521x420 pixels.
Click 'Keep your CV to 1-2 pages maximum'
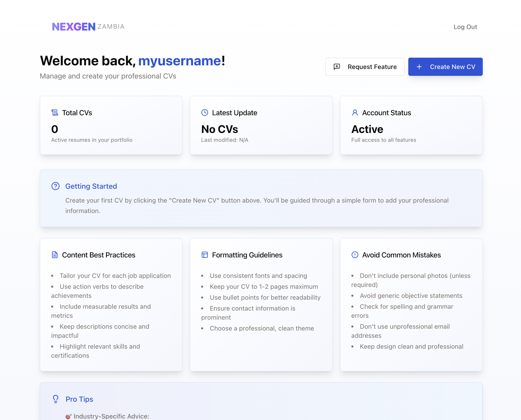[264, 287]
